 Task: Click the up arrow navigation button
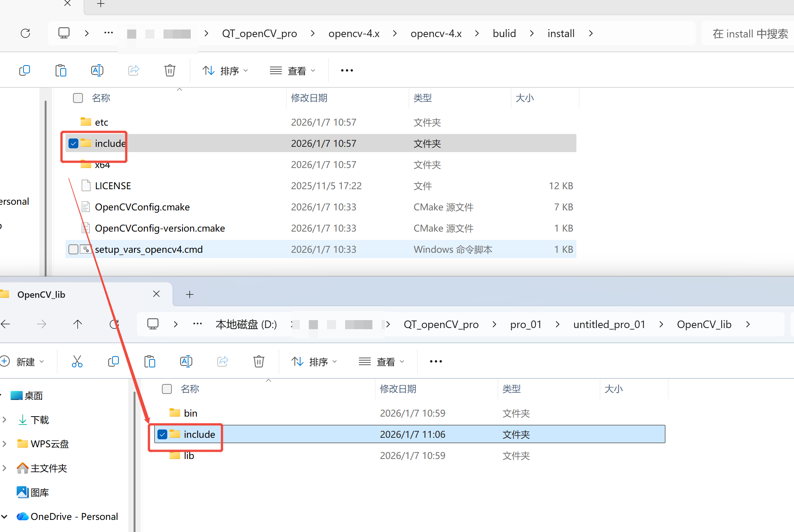coord(78,324)
